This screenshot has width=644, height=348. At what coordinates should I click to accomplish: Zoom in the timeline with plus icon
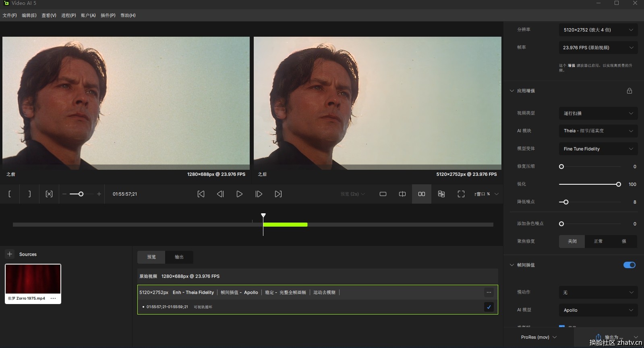coord(99,194)
